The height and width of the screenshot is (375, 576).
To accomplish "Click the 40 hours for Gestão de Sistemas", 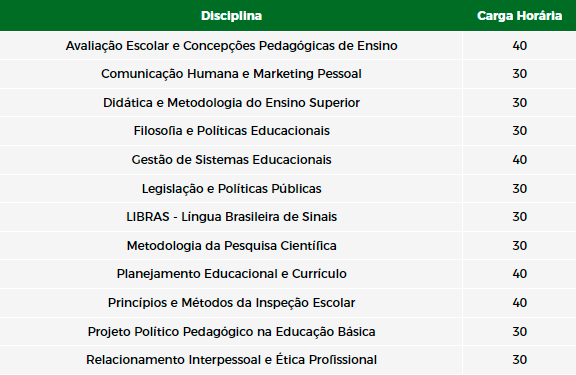I will tap(519, 160).
